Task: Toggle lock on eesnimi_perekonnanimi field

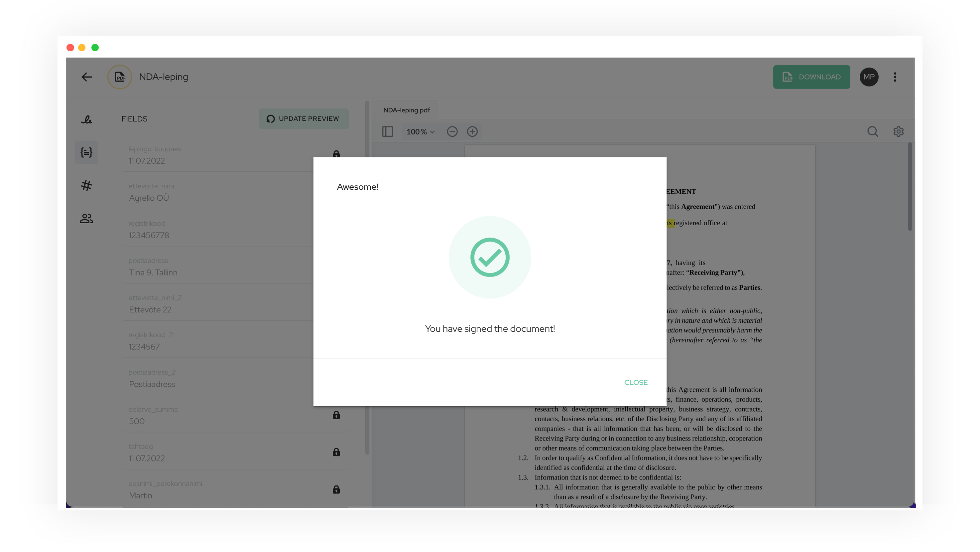Action: coord(336,489)
